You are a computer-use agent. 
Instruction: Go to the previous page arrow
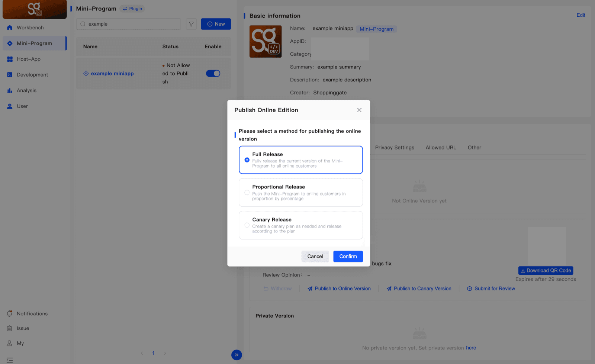(x=142, y=353)
